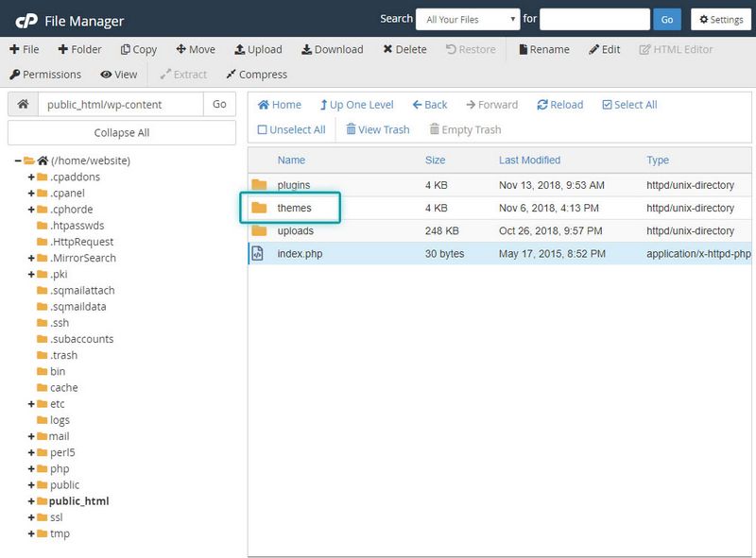The image size is (756, 558).
Task: Select the index.php file
Action: click(500, 253)
